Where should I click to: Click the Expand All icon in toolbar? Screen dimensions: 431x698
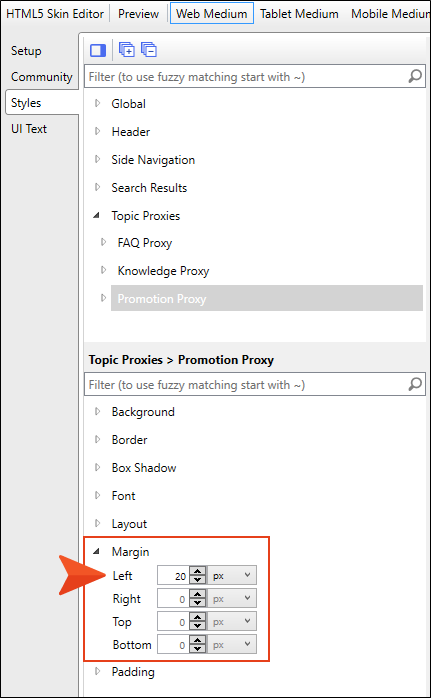(x=127, y=50)
